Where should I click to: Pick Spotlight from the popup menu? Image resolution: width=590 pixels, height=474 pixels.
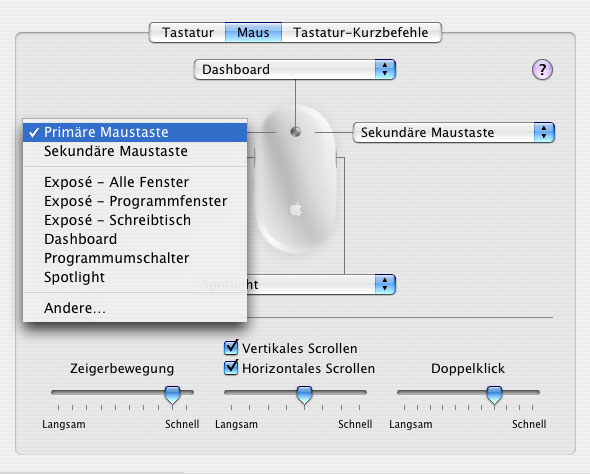pos(135,277)
